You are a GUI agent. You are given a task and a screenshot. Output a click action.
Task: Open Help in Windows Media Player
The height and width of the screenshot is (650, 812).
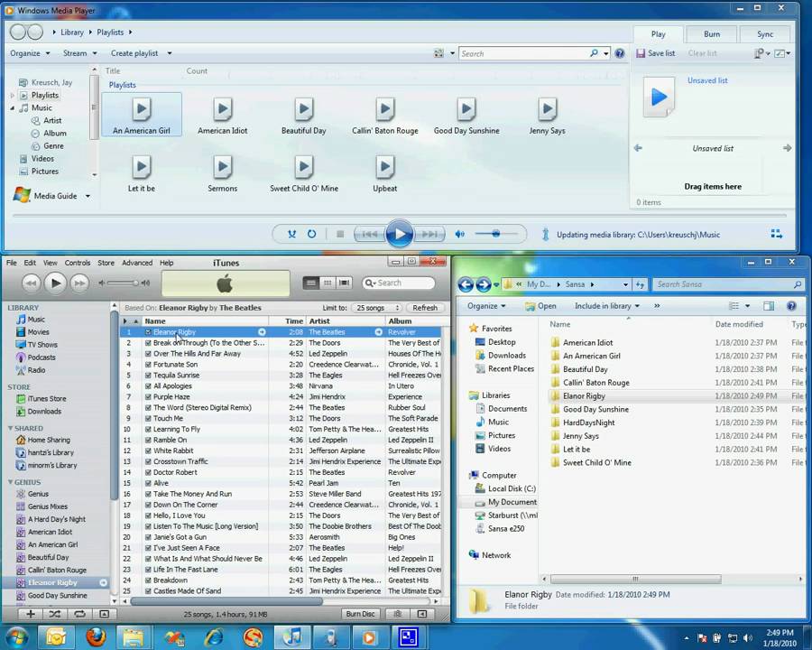(x=619, y=53)
